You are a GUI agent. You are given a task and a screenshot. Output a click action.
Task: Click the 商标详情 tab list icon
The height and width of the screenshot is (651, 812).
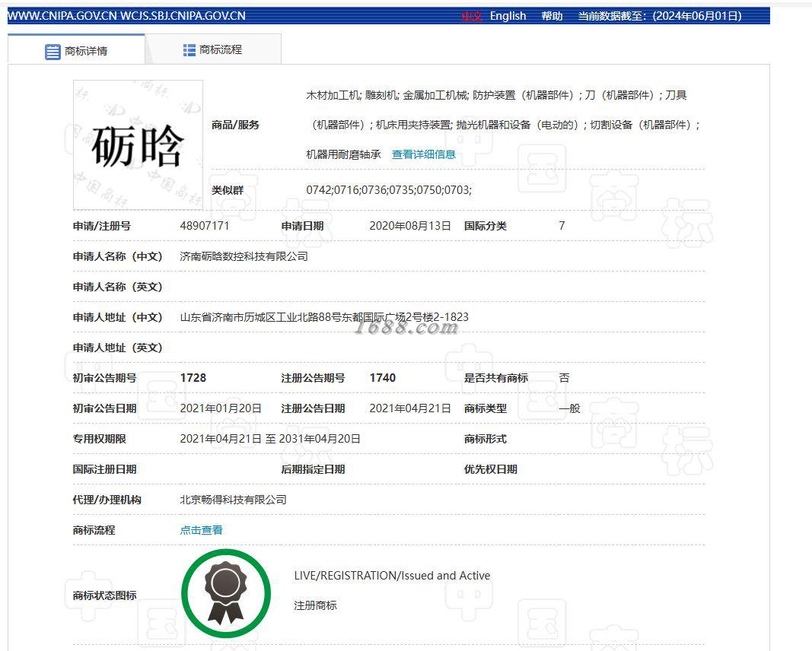pos(53,52)
